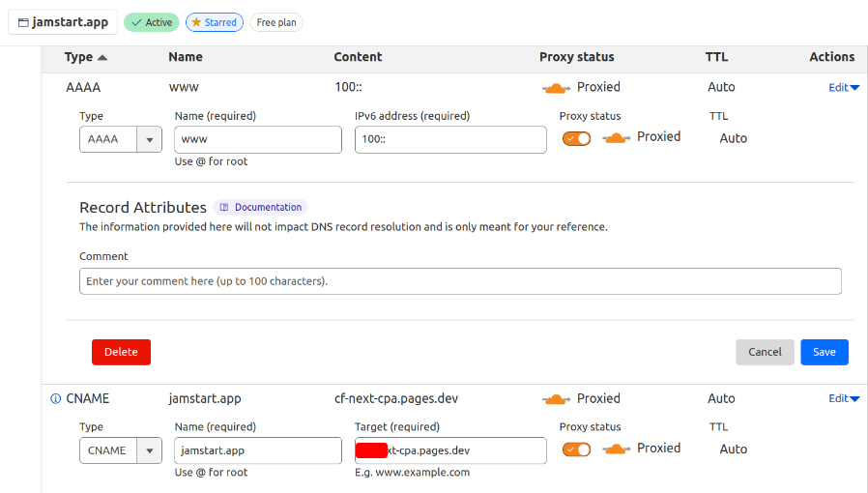Click the Proxy status column header
Viewport: 868px width, 493px height.
coord(577,57)
